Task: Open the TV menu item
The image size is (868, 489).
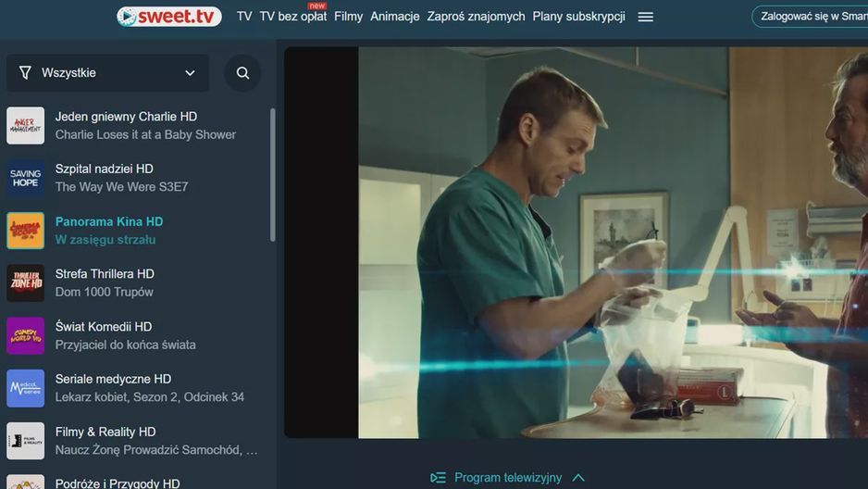Action: (244, 17)
